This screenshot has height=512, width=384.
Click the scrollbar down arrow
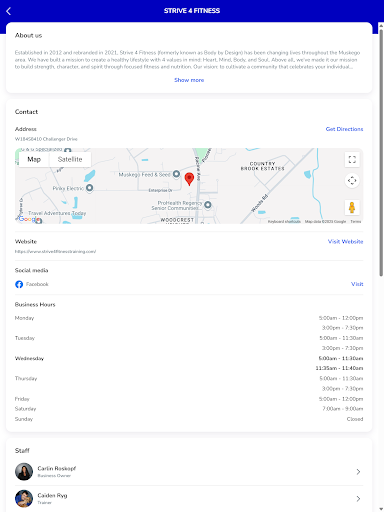pos(381,509)
